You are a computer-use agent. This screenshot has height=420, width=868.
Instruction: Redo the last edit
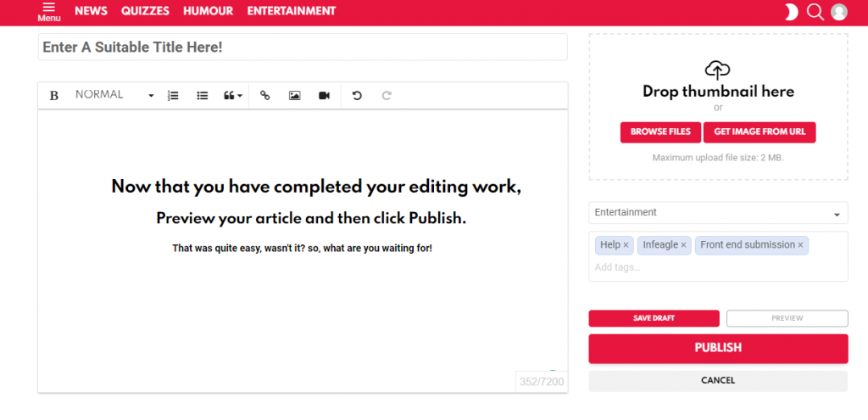(x=387, y=96)
